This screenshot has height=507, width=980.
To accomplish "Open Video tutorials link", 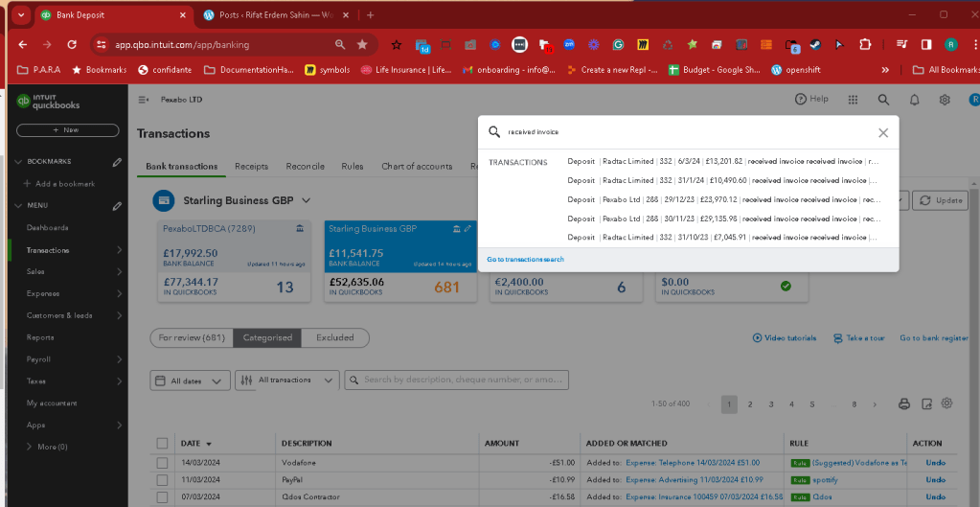I will (785, 337).
